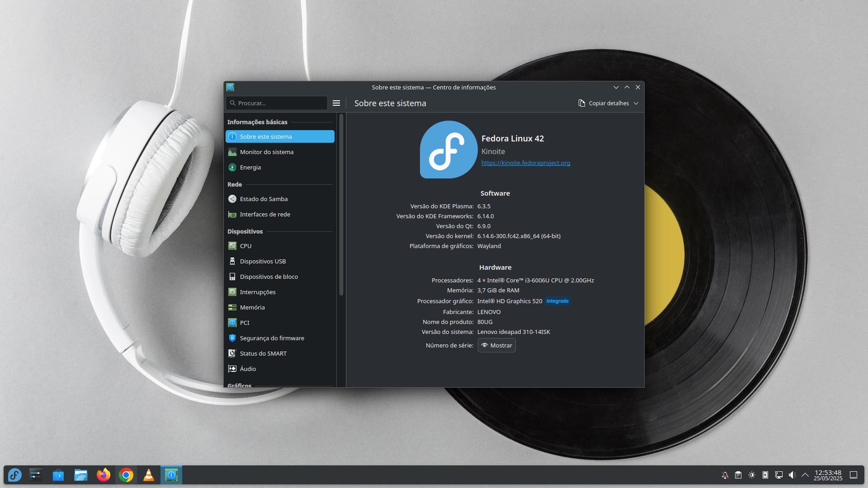This screenshot has height=488, width=868.
Task: Open the network connections tray icon
Action: [x=779, y=475]
